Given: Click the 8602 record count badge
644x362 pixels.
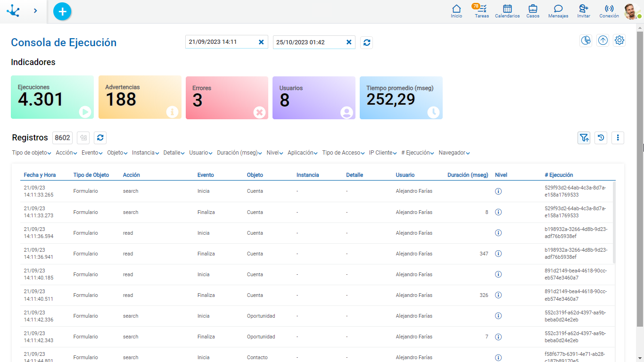Looking at the screenshot, I should pos(62,138).
